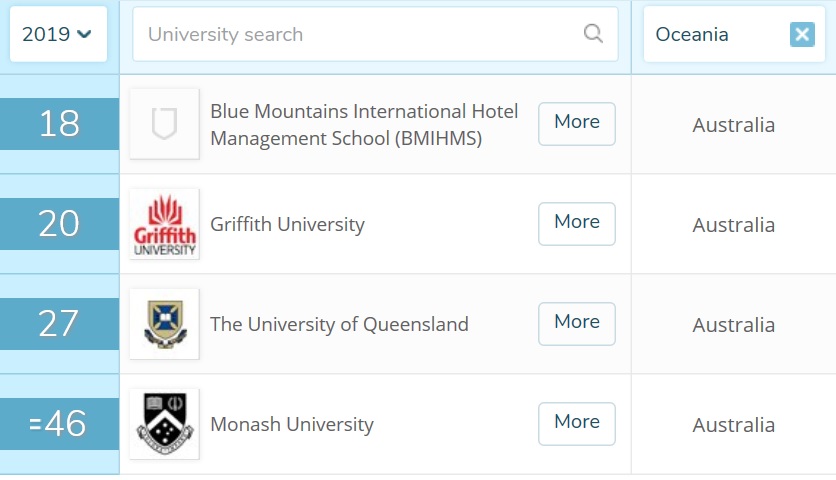This screenshot has height=480, width=836.
Task: Click the rank =46 badge
Action: click(59, 424)
